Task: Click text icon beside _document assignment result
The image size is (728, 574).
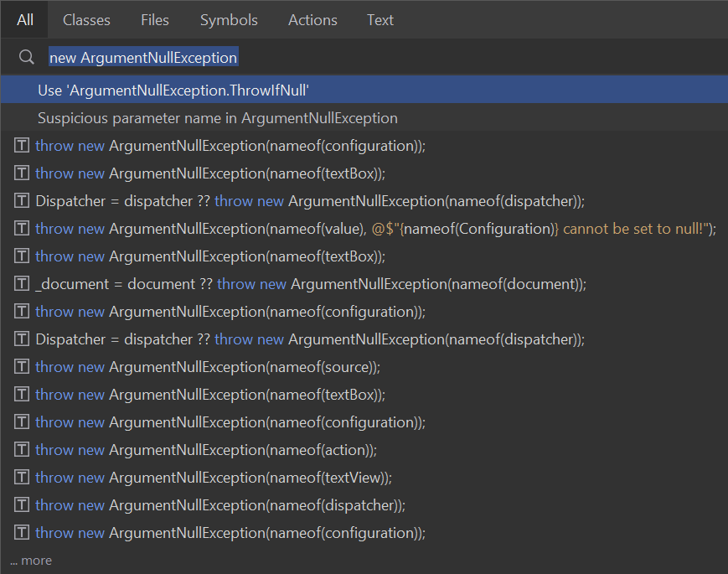Action: pos(23,284)
